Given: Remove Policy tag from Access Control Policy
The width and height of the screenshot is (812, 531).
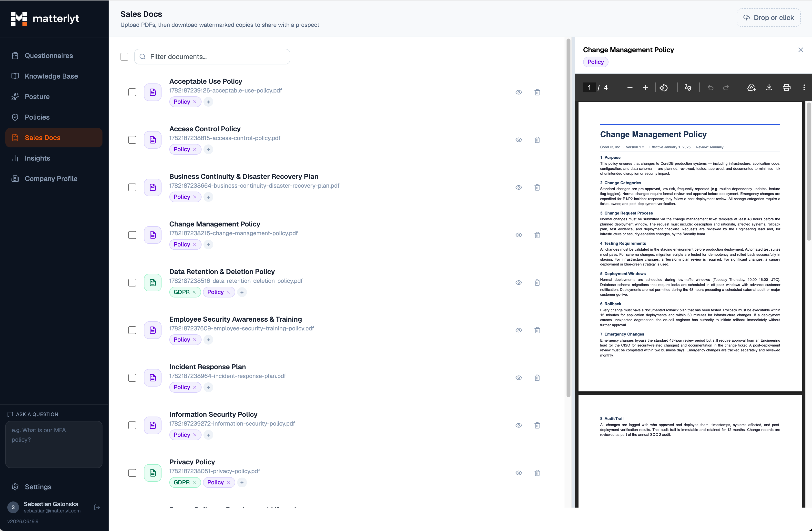Looking at the screenshot, I should (x=194, y=150).
